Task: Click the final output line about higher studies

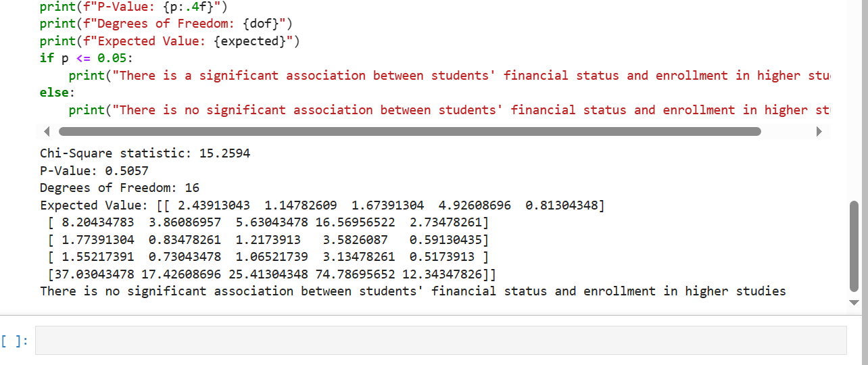Action: 412,291
